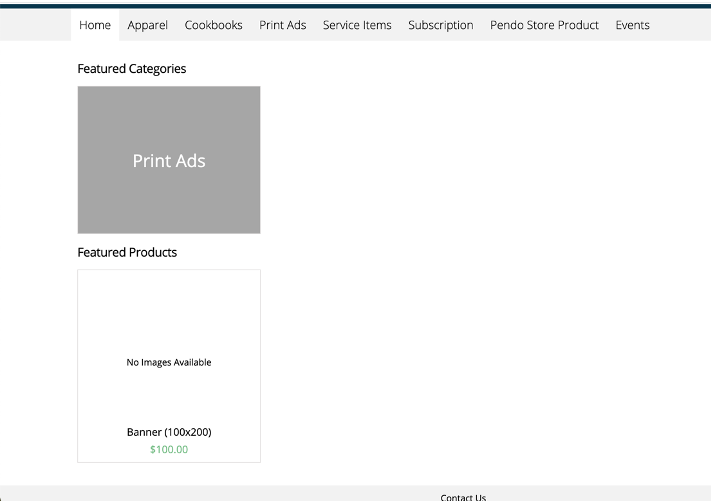Select the Events navigation item
Image resolution: width=712 pixels, height=502 pixels.
632,25
